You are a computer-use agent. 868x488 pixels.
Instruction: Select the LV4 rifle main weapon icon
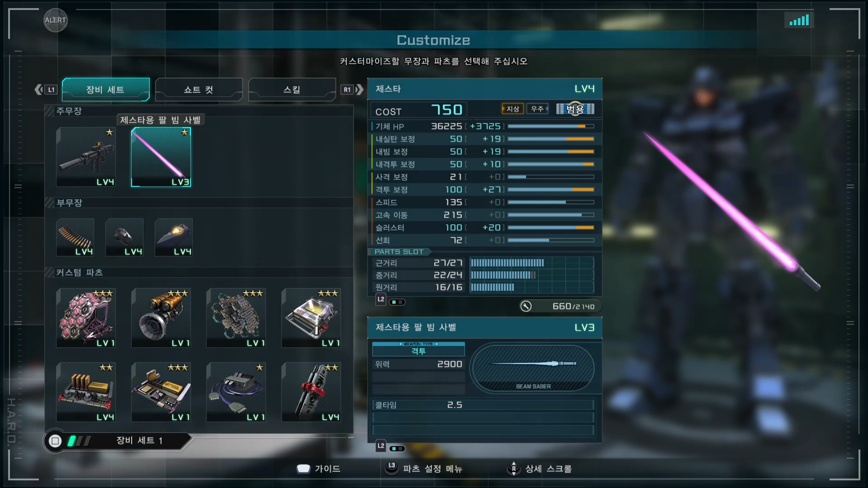pos(86,157)
